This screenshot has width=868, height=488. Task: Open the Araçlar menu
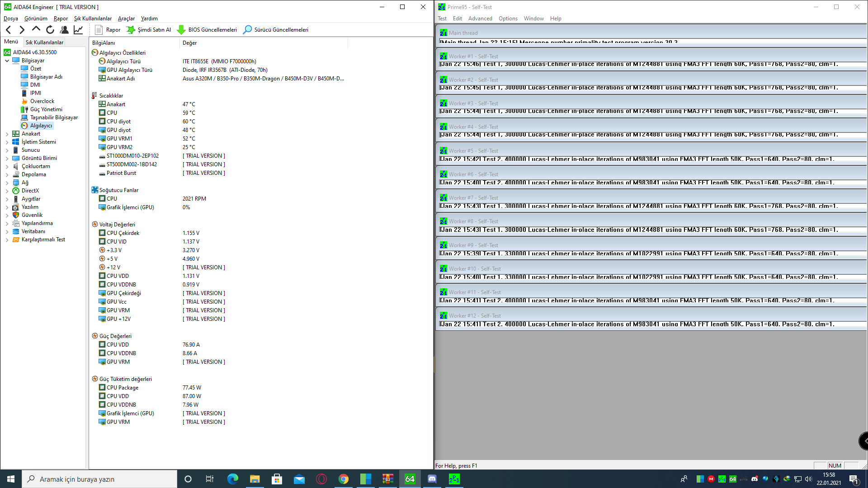(126, 19)
